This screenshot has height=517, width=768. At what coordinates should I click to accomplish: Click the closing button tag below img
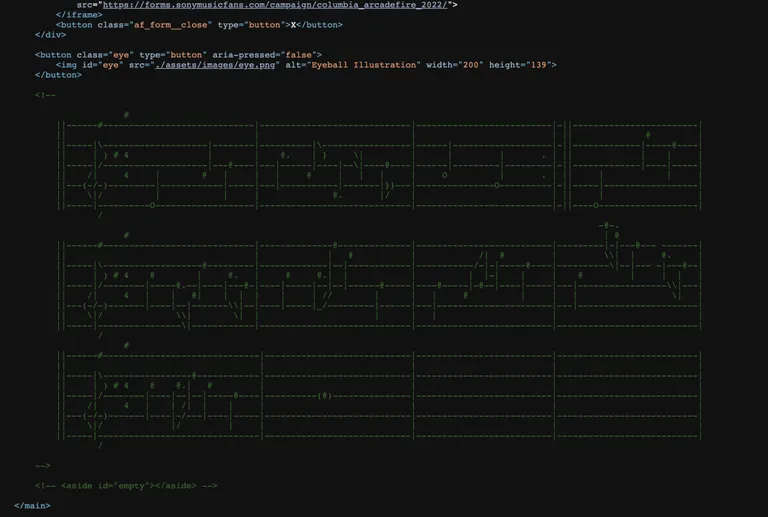coord(58,75)
